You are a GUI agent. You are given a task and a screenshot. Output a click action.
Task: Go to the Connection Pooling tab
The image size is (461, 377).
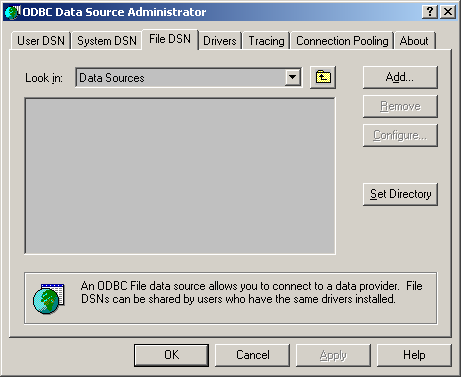(342, 41)
